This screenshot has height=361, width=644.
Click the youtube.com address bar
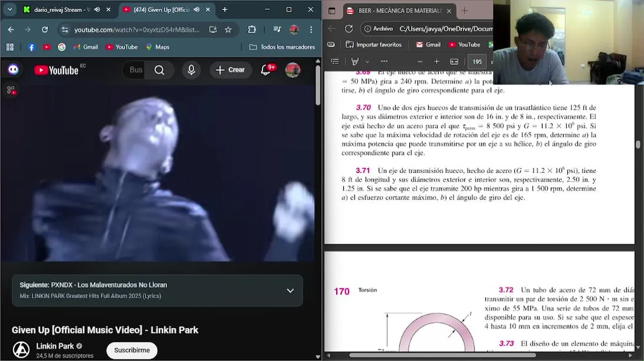pyautogui.click(x=136, y=30)
